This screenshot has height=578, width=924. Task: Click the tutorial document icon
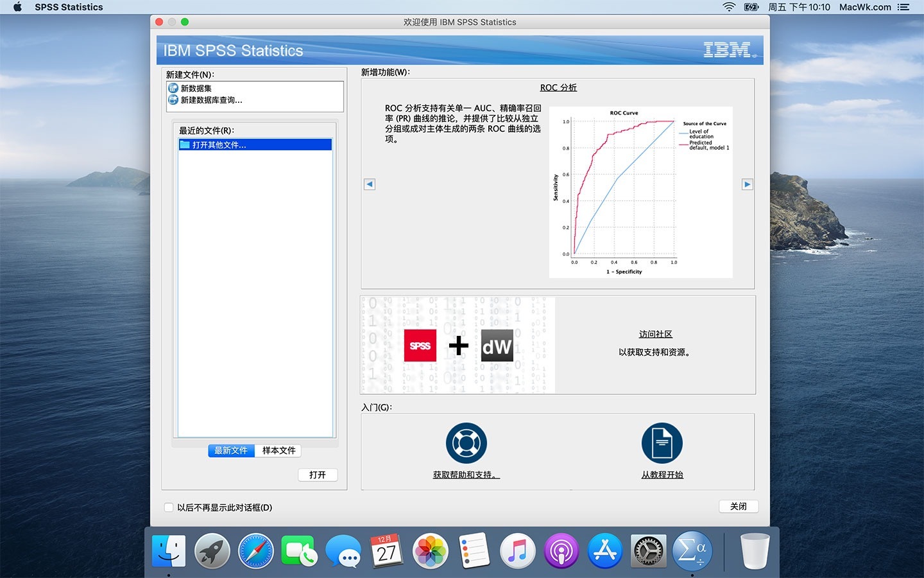tap(662, 443)
